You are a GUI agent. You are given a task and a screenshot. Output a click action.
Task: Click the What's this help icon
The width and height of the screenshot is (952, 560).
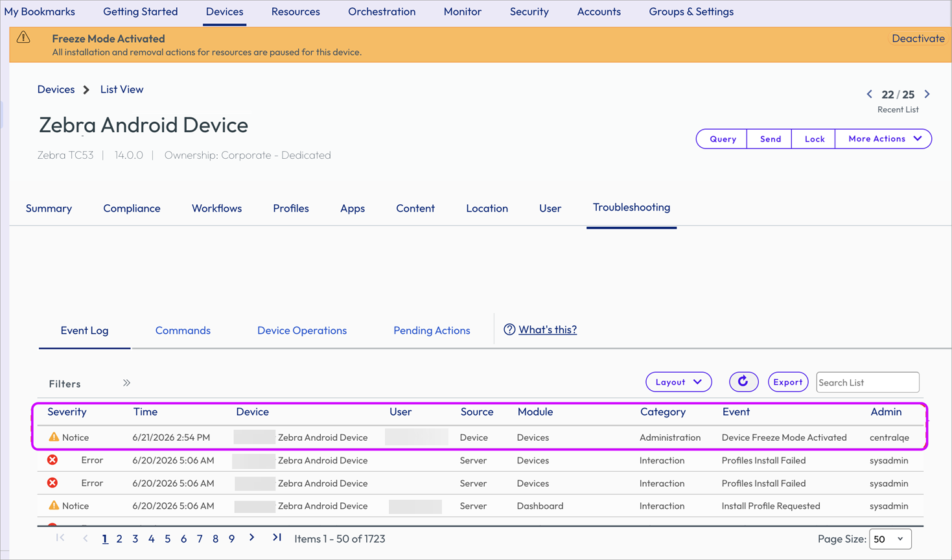click(x=509, y=329)
